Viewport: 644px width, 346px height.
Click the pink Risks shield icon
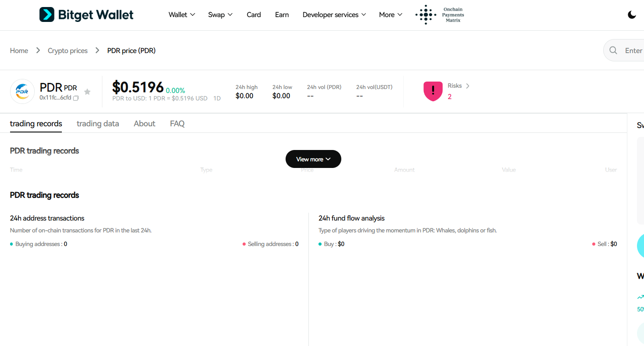(433, 91)
